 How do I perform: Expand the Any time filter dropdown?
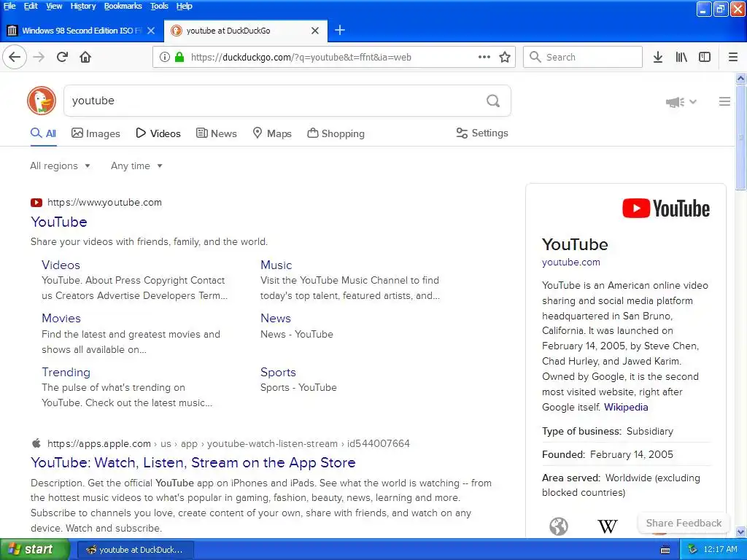point(136,166)
